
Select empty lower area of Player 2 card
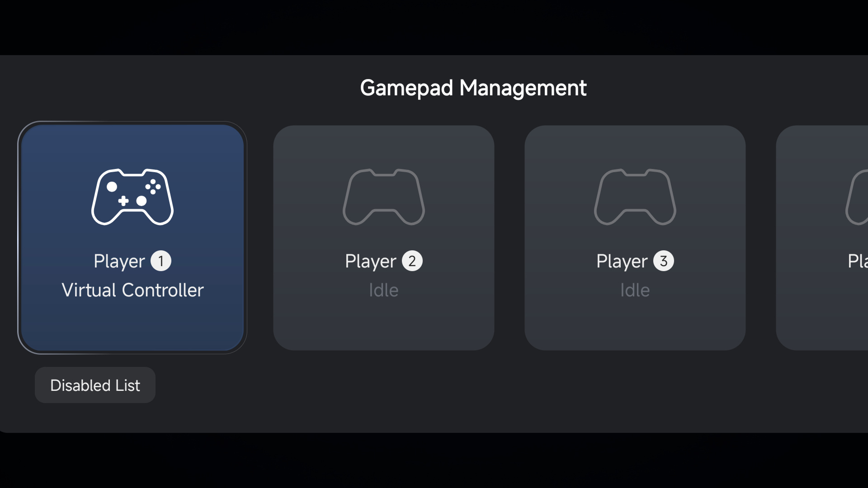click(383, 326)
